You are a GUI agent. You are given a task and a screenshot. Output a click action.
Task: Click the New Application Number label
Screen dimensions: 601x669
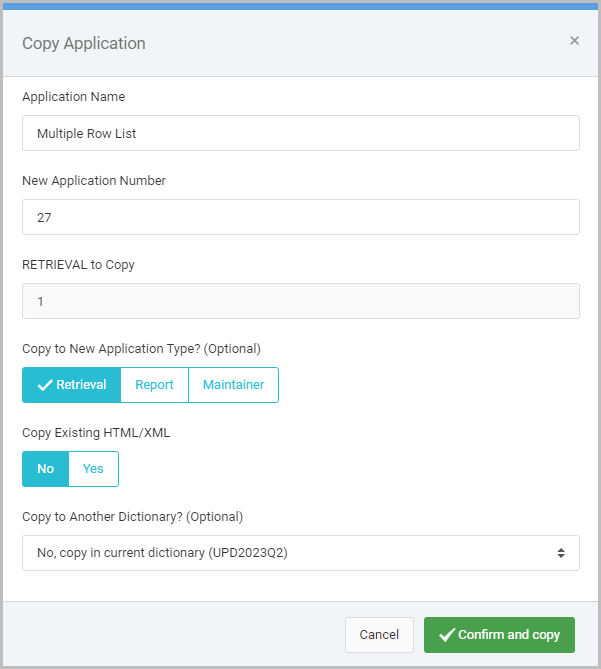coord(94,181)
